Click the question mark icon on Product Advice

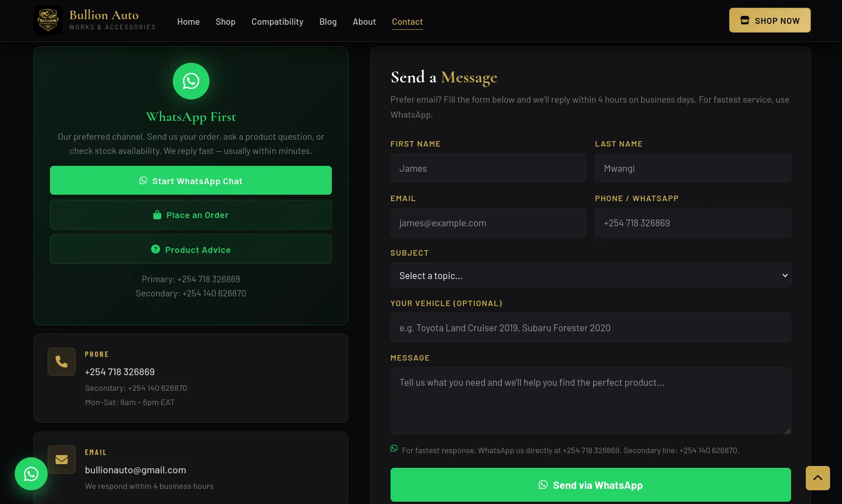(x=155, y=249)
